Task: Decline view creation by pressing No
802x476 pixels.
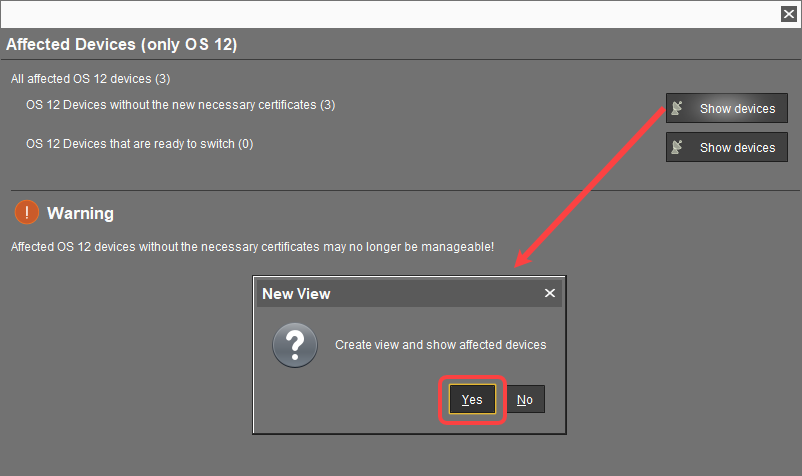Action: [x=525, y=400]
